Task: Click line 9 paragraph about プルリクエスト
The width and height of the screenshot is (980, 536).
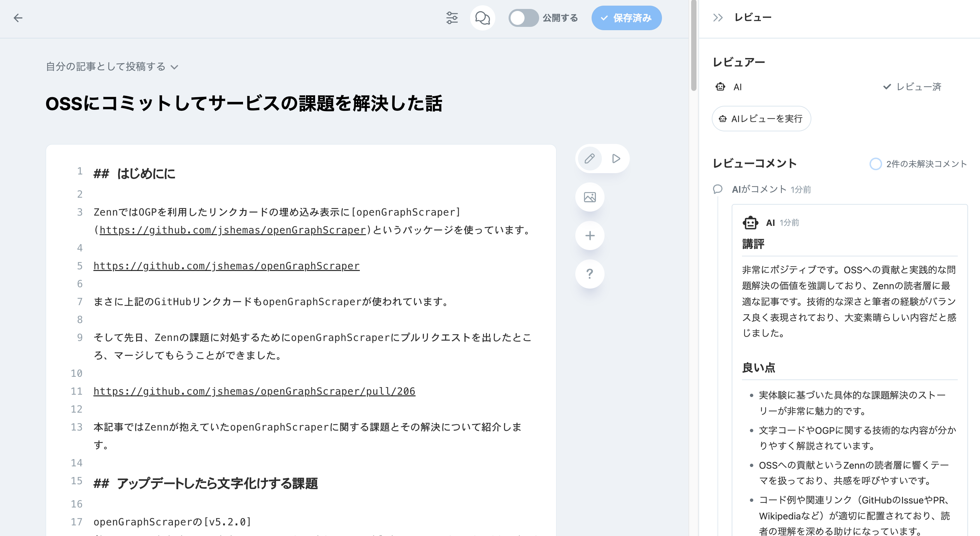Action: click(313, 346)
